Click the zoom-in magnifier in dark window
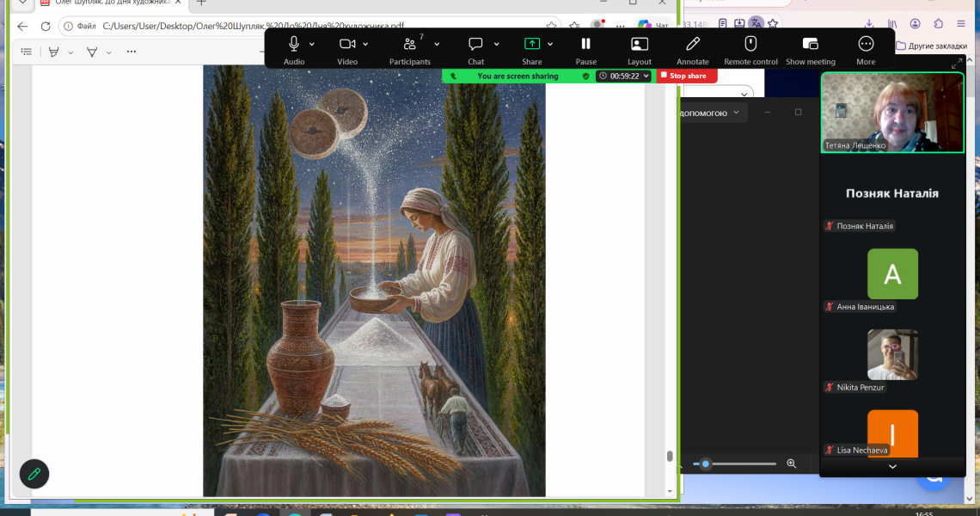The width and height of the screenshot is (980, 516). coord(791,464)
